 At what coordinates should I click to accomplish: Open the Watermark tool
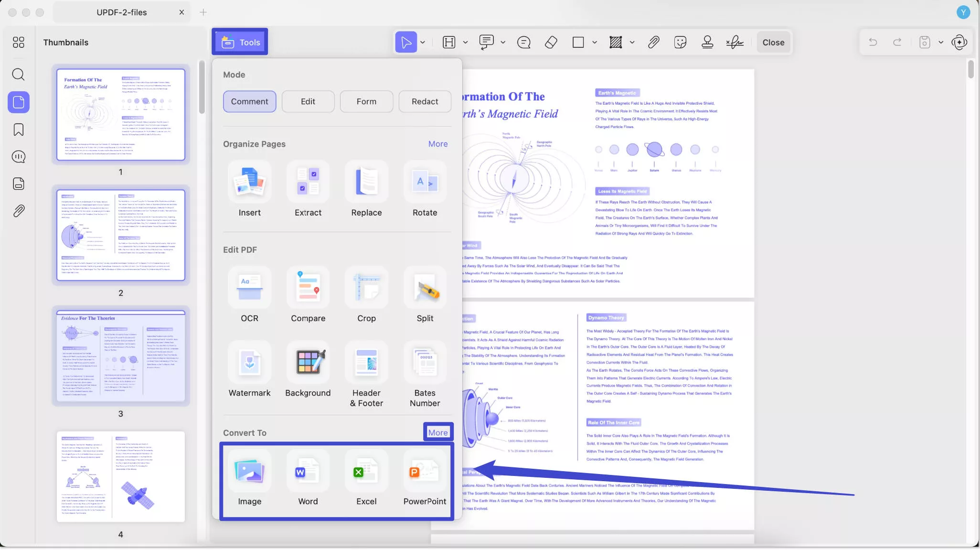pyautogui.click(x=249, y=370)
